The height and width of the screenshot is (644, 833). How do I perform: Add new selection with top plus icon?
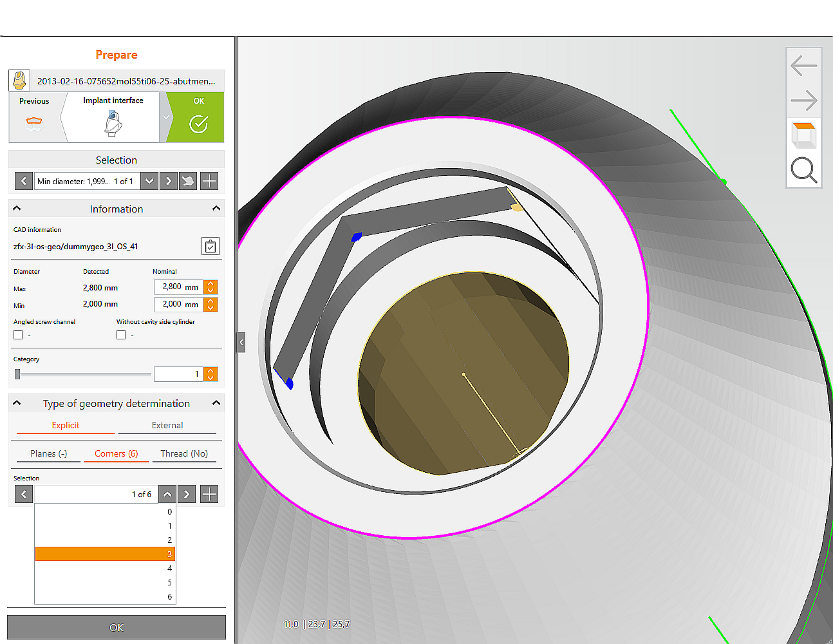tap(209, 181)
